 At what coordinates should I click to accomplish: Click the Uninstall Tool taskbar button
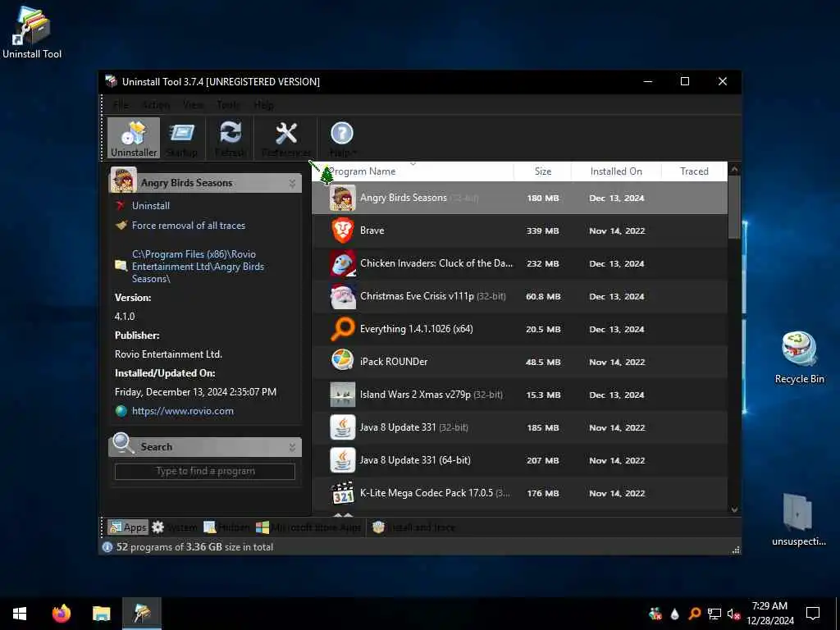(142, 614)
